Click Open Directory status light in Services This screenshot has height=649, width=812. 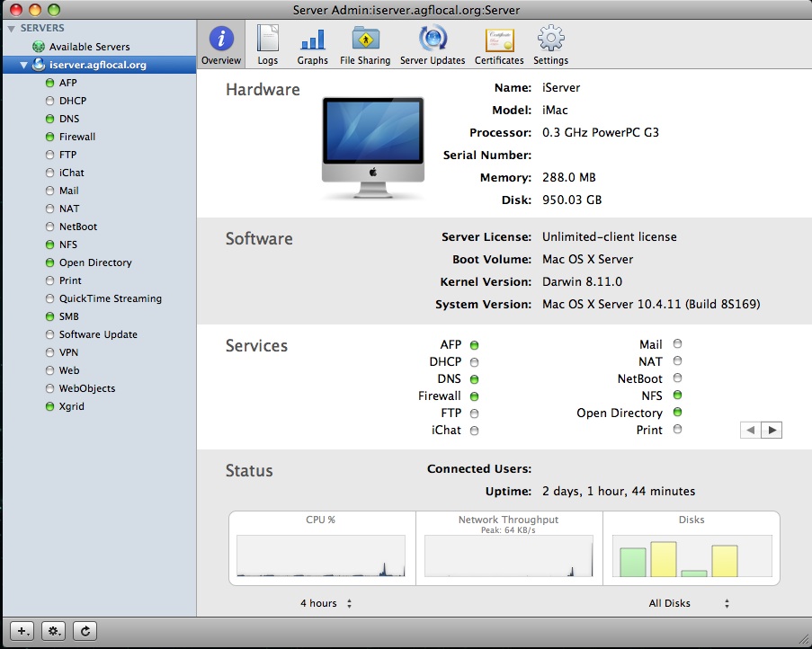[x=677, y=412]
